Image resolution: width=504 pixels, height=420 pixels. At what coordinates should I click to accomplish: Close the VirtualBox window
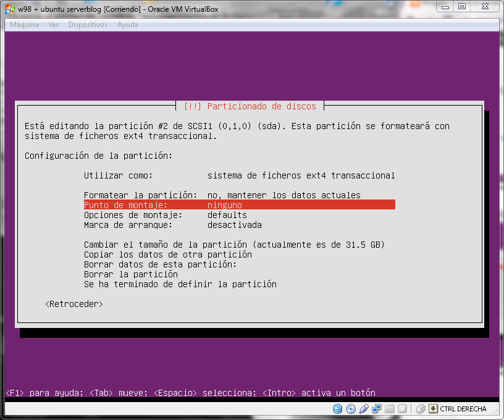coord(485,7)
